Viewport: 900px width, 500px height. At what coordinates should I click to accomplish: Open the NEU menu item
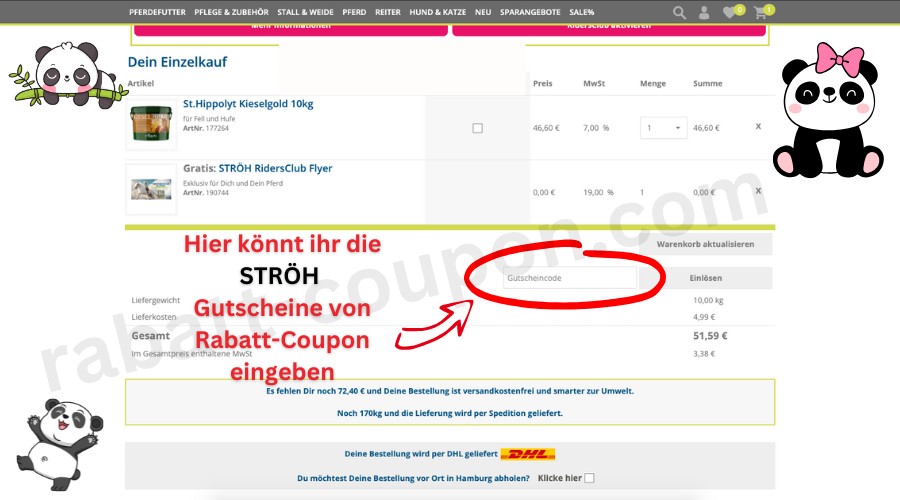point(483,12)
